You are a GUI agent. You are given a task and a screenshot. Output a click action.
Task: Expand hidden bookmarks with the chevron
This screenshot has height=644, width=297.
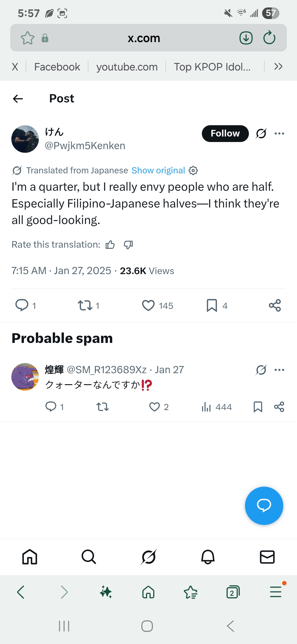(x=278, y=67)
